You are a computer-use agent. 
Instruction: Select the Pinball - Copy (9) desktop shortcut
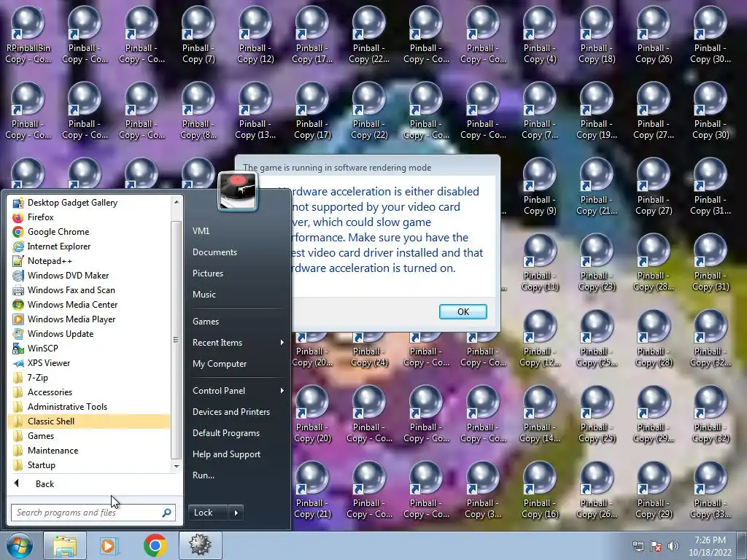tap(540, 187)
